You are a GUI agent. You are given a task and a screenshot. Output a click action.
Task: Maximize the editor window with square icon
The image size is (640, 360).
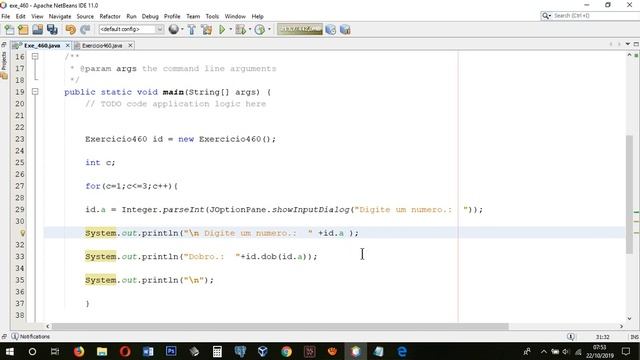pyautogui.click(x=636, y=44)
